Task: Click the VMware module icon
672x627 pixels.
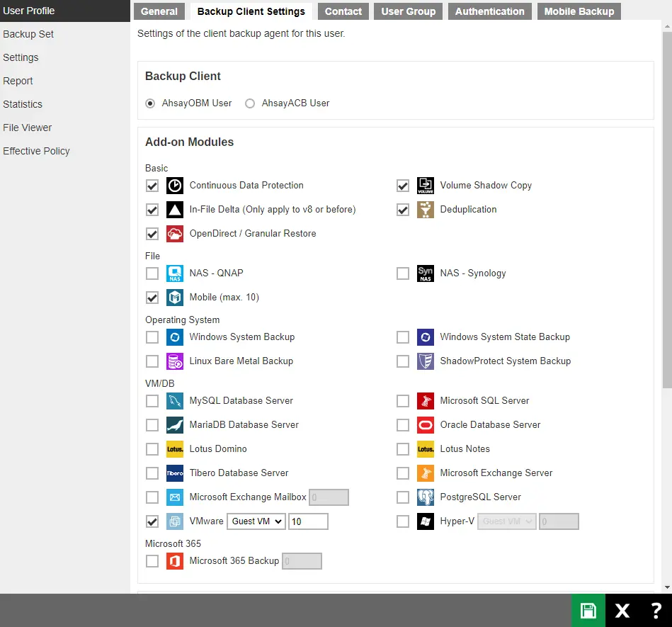Action: pos(175,521)
